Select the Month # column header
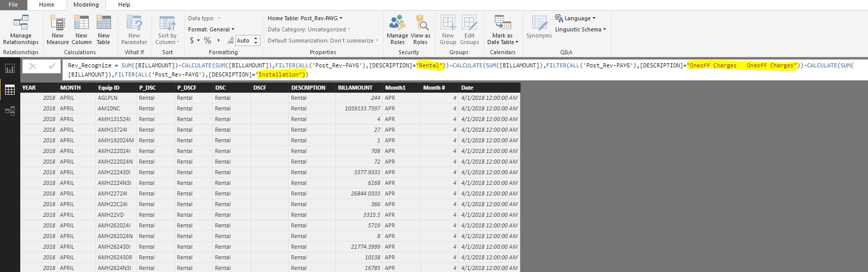The width and height of the screenshot is (868, 272). [x=440, y=88]
